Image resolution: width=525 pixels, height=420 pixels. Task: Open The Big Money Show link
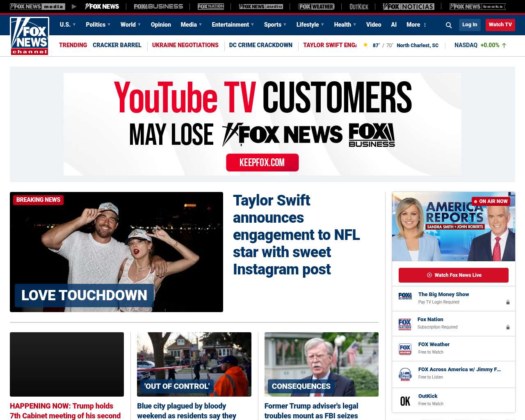point(443,294)
